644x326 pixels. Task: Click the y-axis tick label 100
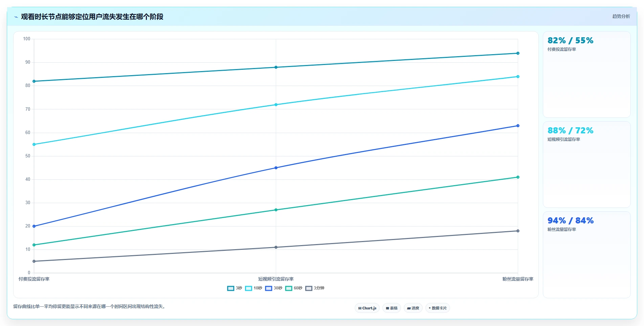[27, 39]
